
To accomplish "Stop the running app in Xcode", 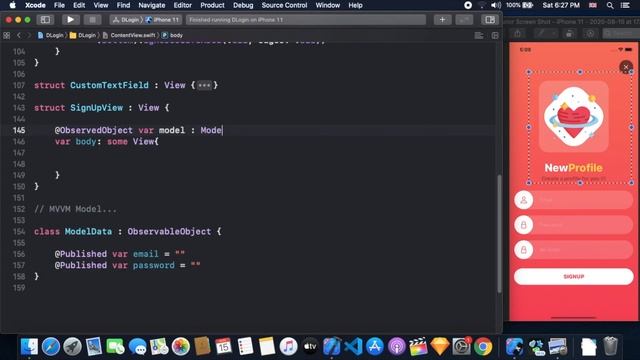I will [x=93, y=20].
